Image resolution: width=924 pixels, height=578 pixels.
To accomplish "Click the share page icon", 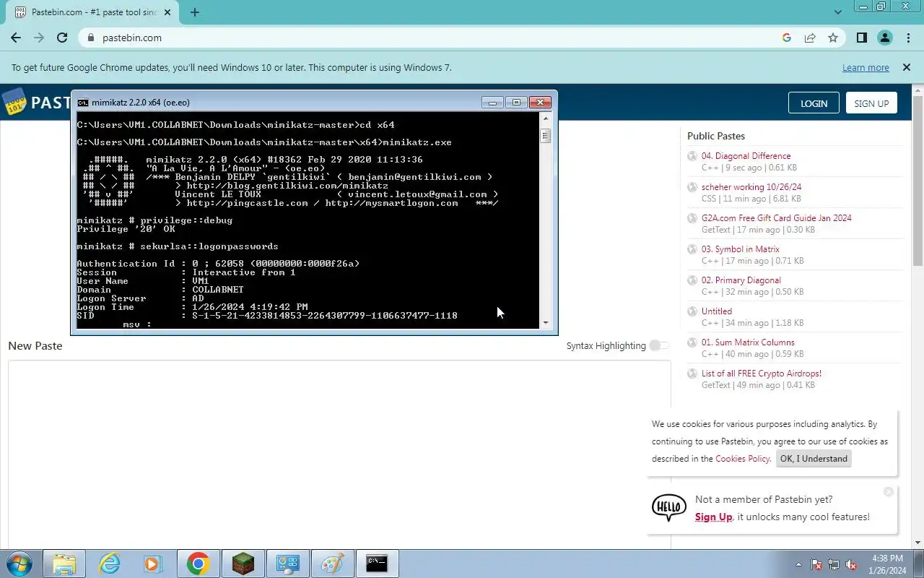I will click(x=810, y=38).
